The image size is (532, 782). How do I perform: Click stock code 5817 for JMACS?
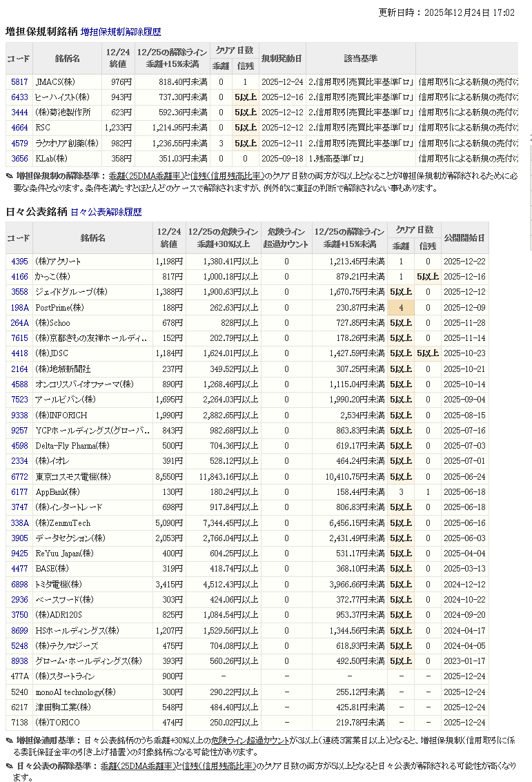click(19, 82)
